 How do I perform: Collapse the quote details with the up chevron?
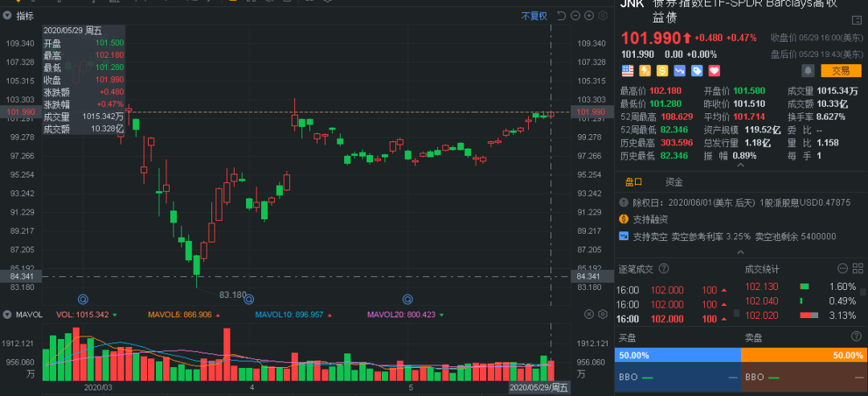[740, 165]
